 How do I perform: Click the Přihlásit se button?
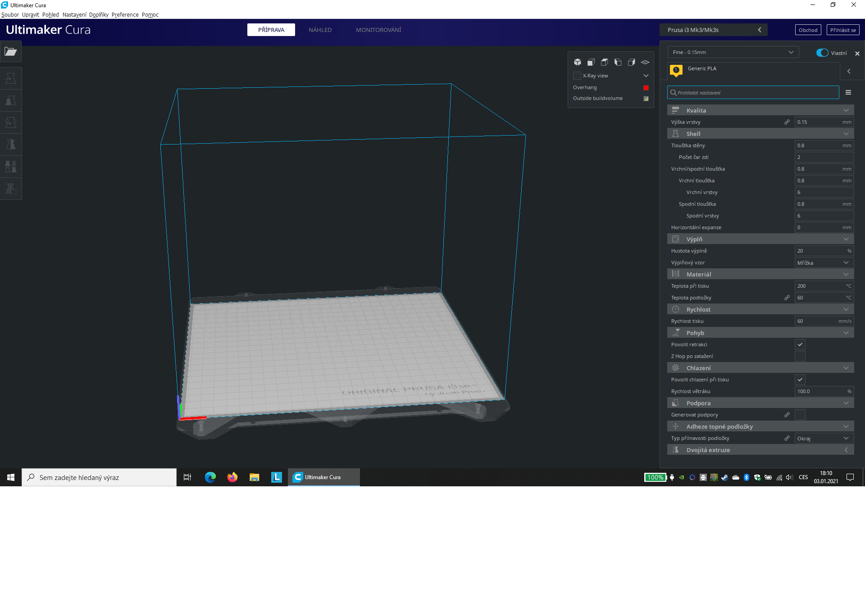click(x=843, y=30)
